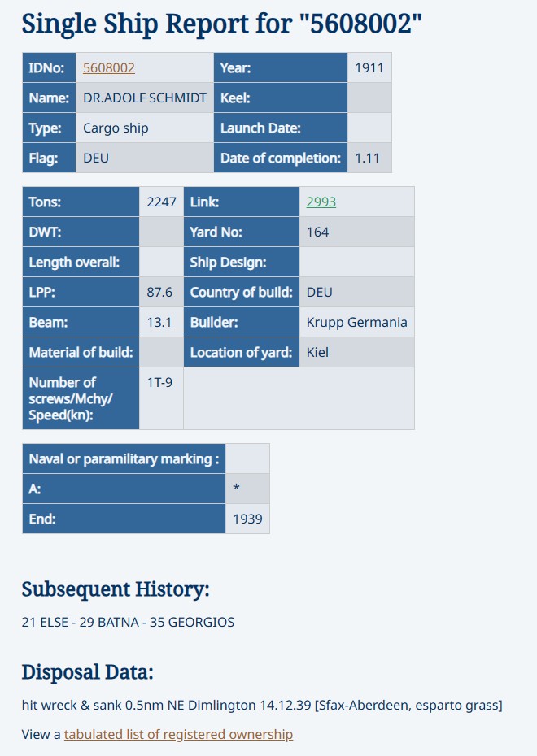
Task: Click the 'IDNo:' label cell
Action: click(x=49, y=68)
